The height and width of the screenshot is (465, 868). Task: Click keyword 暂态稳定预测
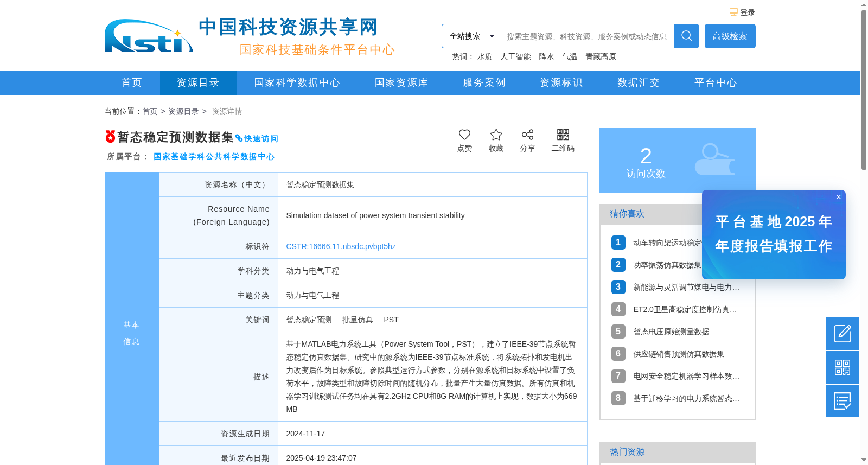pyautogui.click(x=309, y=320)
